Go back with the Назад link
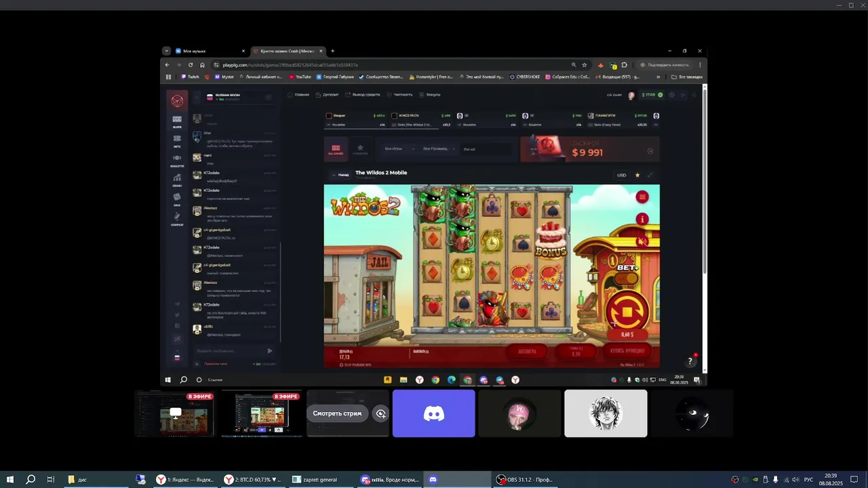868x488 pixels. pyautogui.click(x=340, y=175)
